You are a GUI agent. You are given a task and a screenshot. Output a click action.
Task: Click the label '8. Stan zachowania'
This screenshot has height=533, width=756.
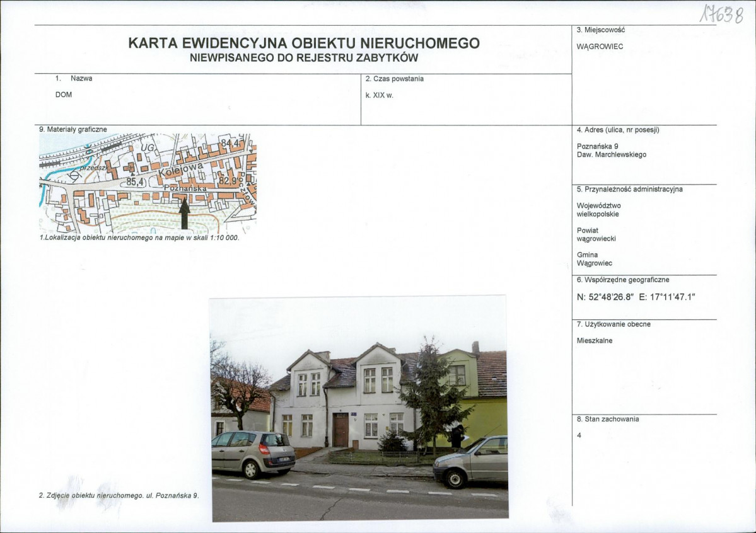[x=608, y=419]
